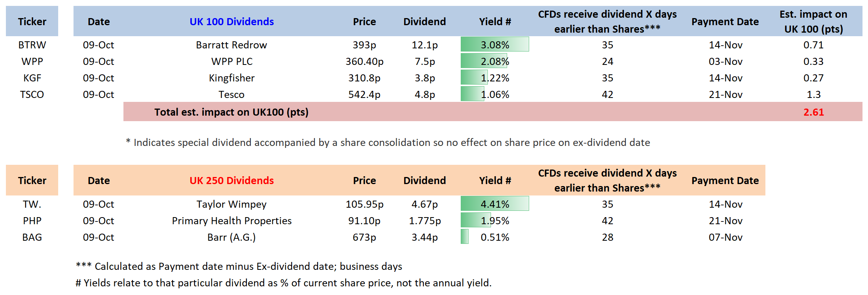Select the Barr (A.G.) payment date 07-Nov
The image size is (868, 295).
tap(725, 237)
